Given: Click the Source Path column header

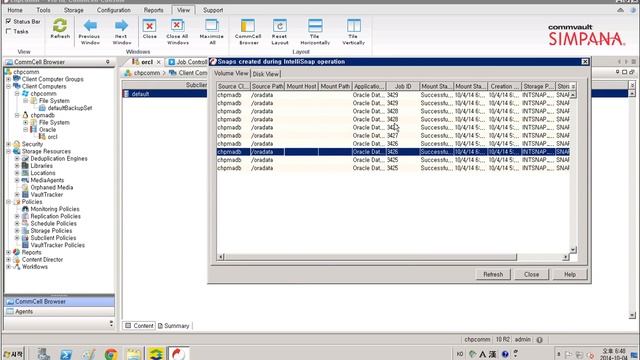Looking at the screenshot, I should [267, 86].
